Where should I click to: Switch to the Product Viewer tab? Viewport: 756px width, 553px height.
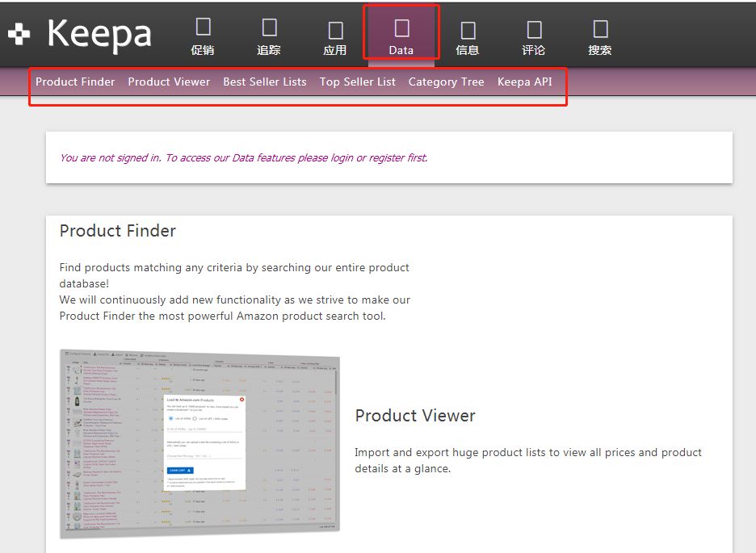169,82
